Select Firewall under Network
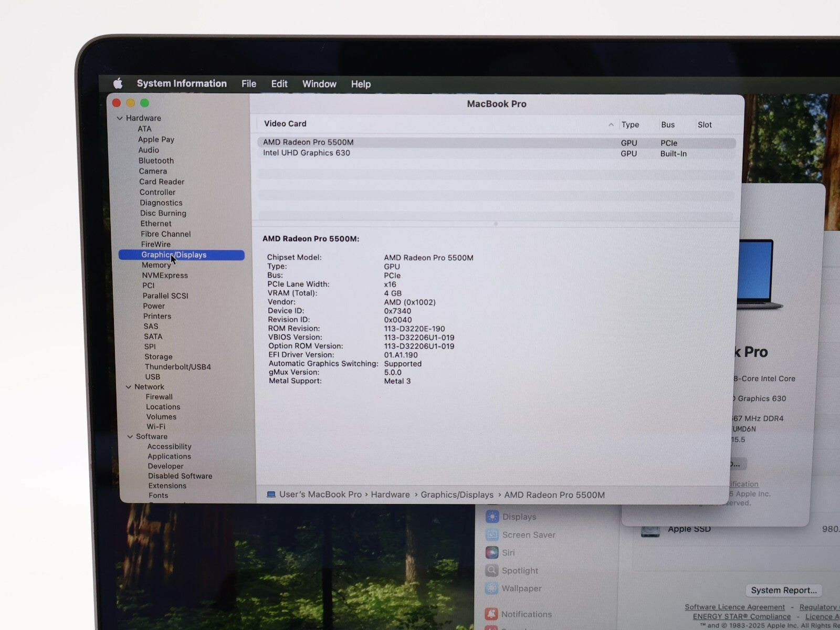This screenshot has height=630, width=840. [159, 397]
